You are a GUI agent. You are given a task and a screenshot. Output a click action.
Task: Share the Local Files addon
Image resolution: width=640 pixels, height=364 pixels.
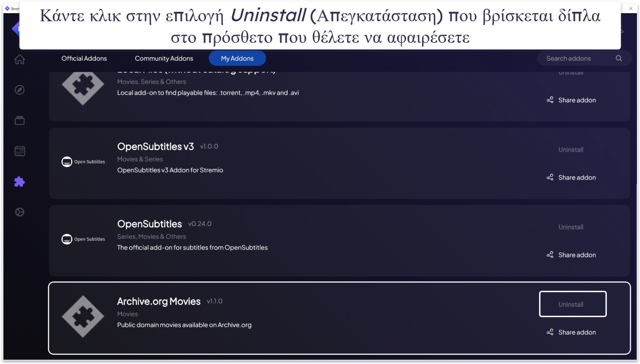coord(571,100)
